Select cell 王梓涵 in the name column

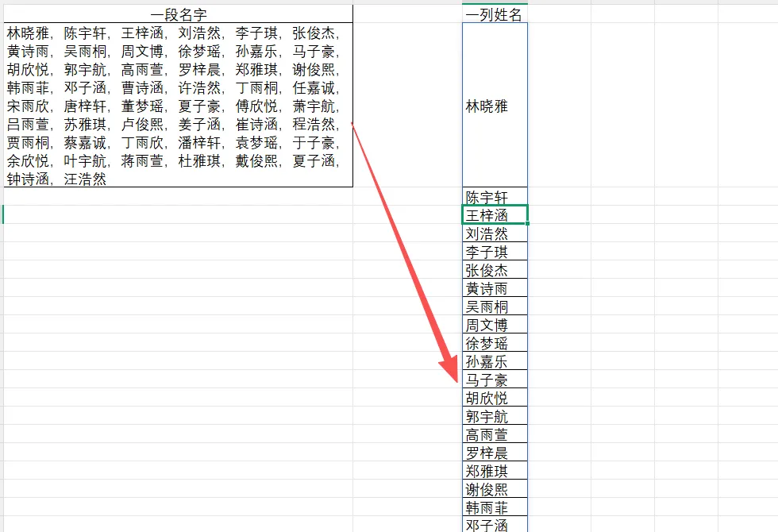pyautogui.click(x=495, y=215)
